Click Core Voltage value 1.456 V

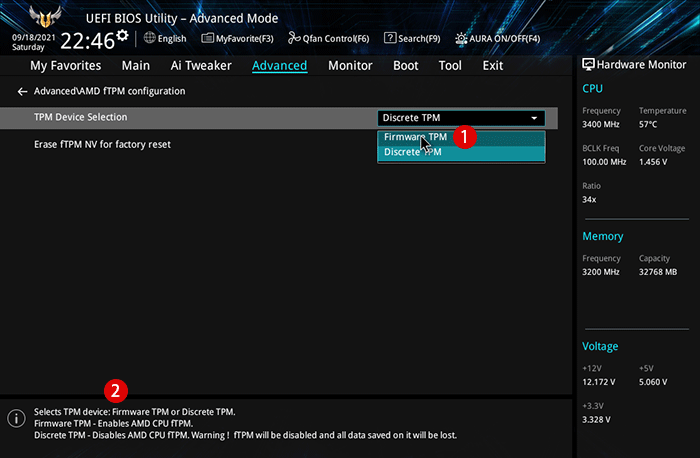[653, 162]
